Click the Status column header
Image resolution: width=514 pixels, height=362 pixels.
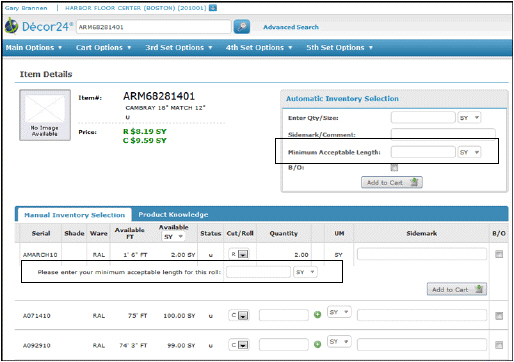(x=211, y=233)
